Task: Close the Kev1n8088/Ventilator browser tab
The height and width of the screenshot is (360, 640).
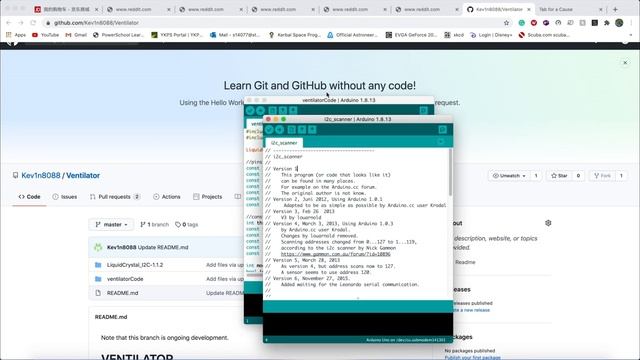Action: [529, 9]
